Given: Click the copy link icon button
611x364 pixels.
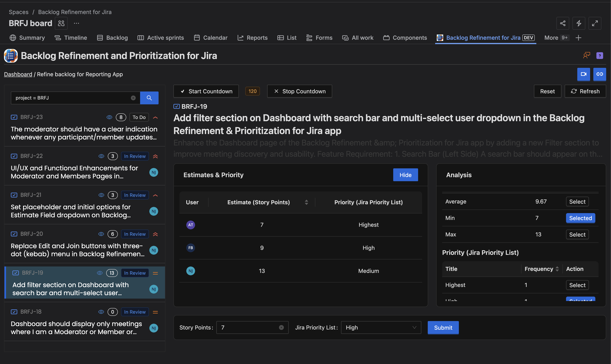Looking at the screenshot, I should coord(600,74).
